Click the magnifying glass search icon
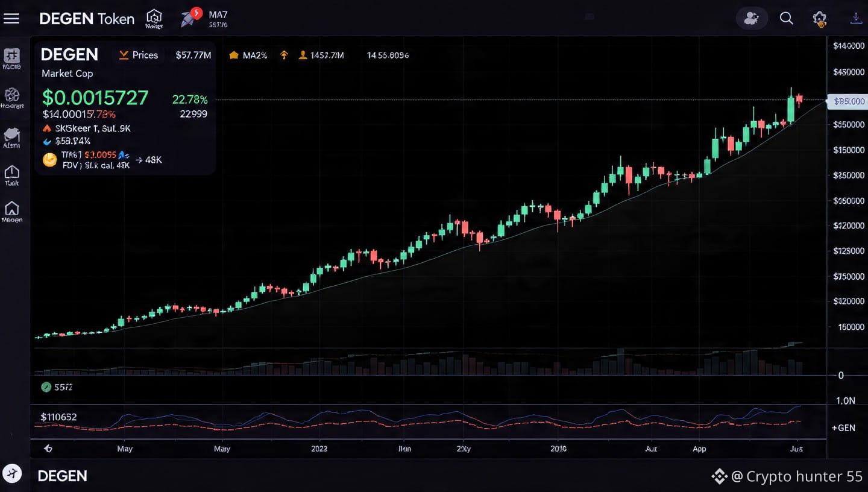868x492 pixels. tap(786, 18)
